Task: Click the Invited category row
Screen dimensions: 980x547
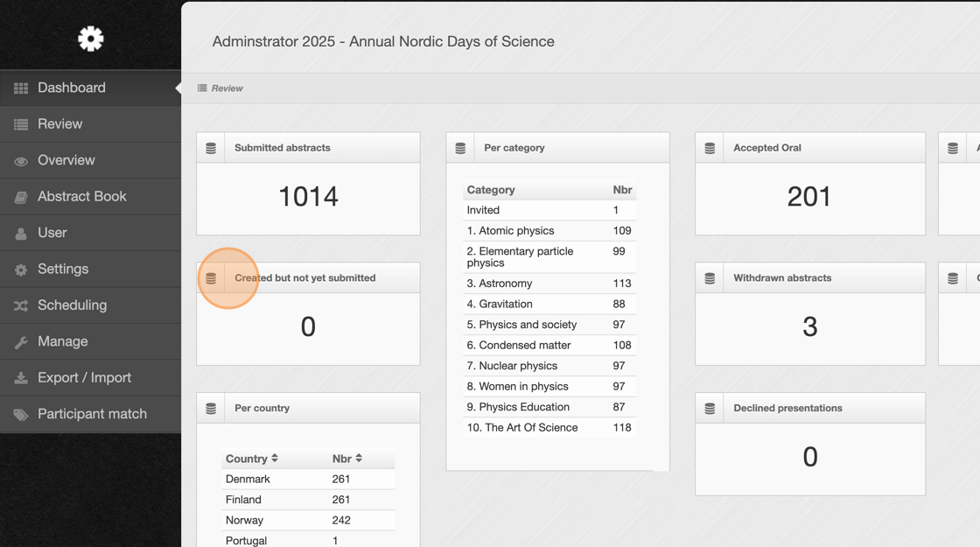Action: [x=549, y=210]
